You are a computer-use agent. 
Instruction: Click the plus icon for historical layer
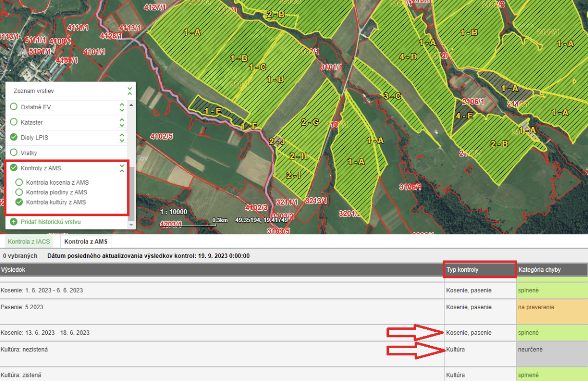pyautogui.click(x=14, y=222)
